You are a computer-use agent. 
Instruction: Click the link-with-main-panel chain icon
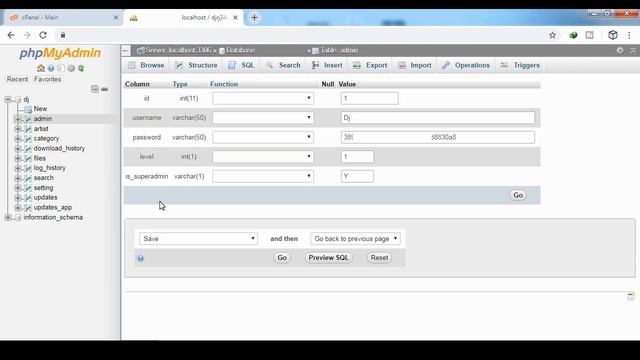click(x=104, y=89)
